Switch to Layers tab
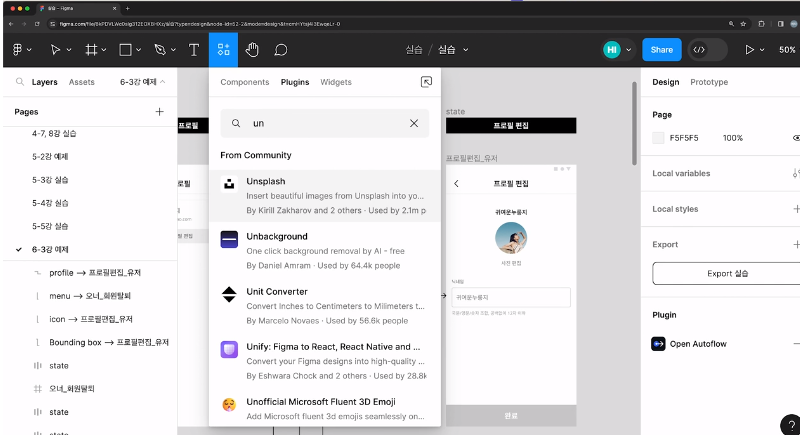This screenshot has width=800, height=435. [x=44, y=82]
